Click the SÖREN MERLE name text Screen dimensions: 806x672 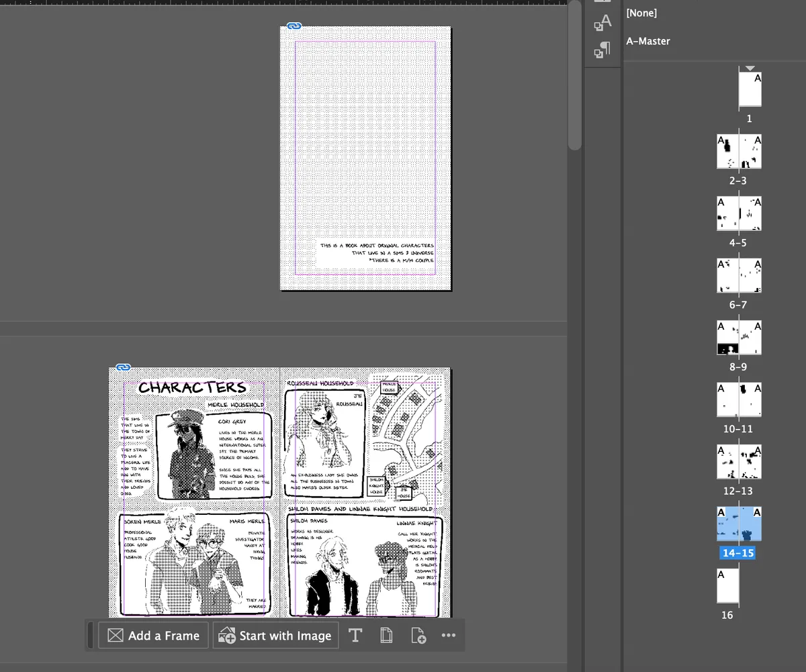(142, 521)
